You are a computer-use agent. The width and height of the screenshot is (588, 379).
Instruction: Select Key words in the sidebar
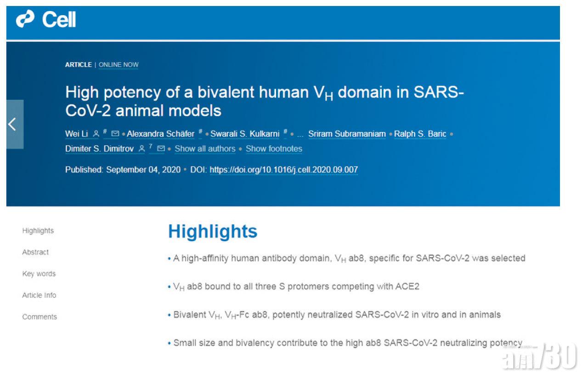(x=39, y=274)
